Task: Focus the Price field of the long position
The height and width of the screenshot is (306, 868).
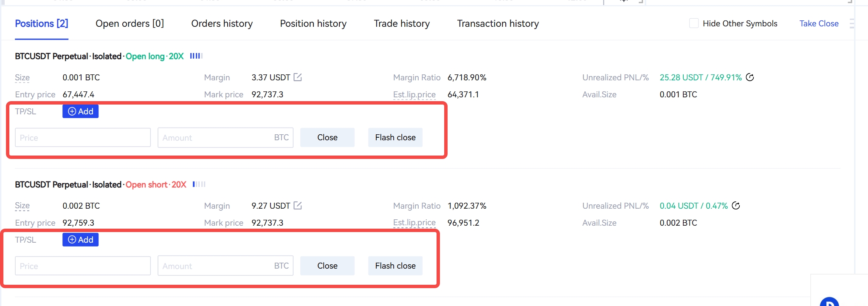Action: 83,138
